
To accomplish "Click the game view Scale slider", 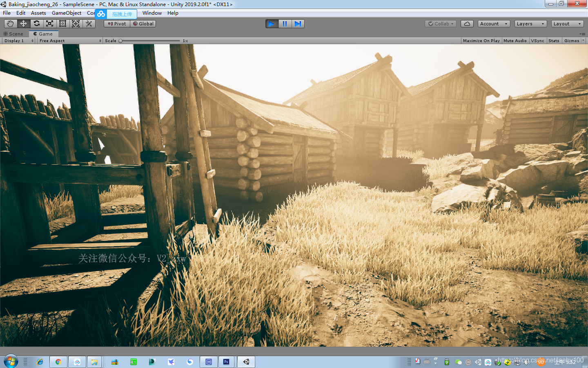I will [149, 41].
